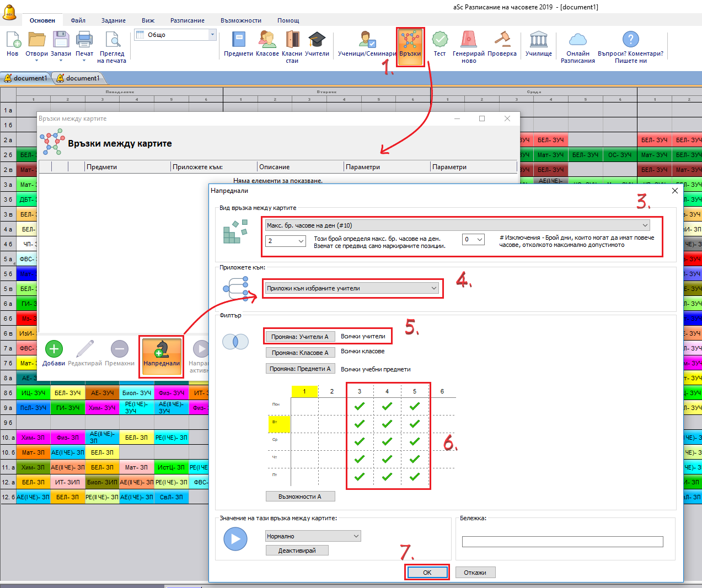
Task: Click the Промяна: Учители A button
Action: pyautogui.click(x=299, y=337)
